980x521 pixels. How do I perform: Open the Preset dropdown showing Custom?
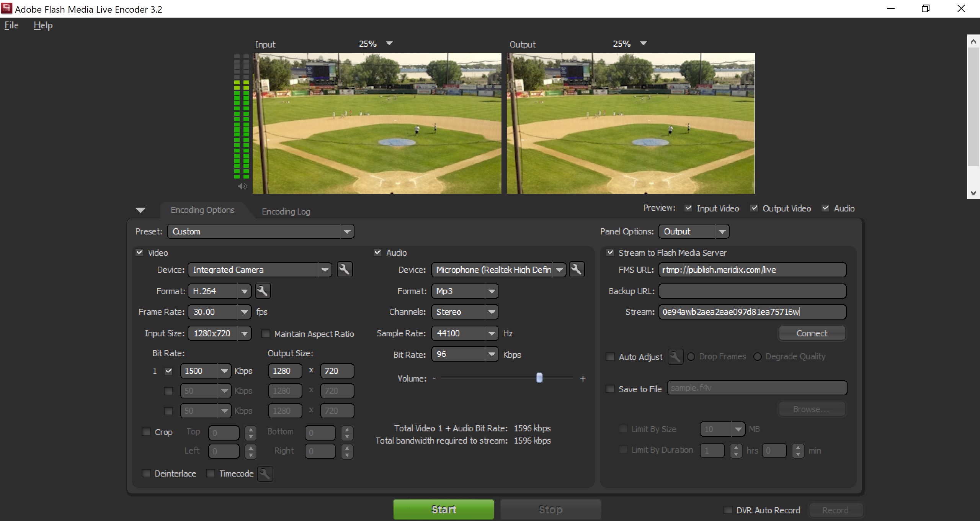click(260, 231)
